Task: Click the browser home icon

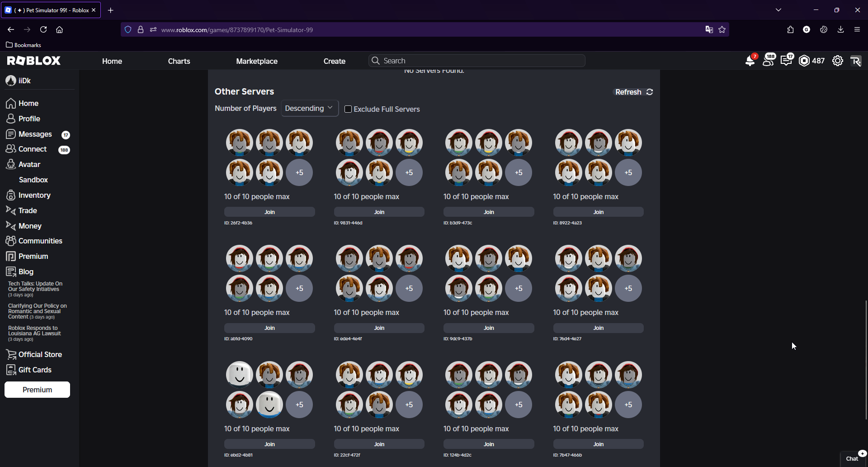Action: (59, 29)
